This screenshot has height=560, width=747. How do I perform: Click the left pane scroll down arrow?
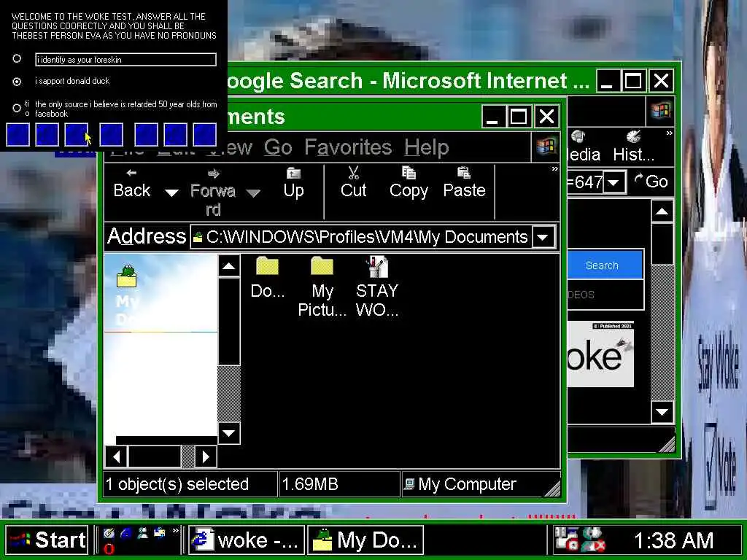[x=228, y=433]
